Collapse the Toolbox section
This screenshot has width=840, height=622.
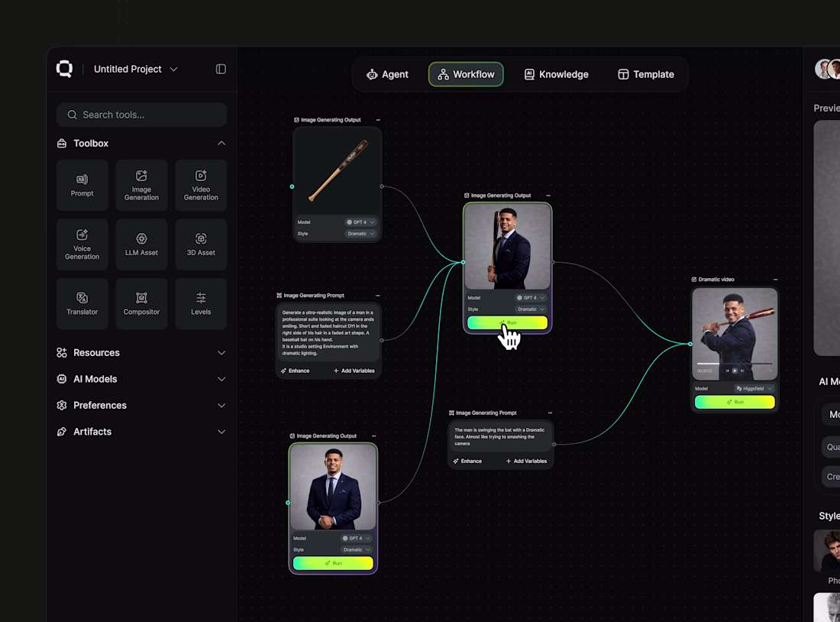[x=221, y=143]
